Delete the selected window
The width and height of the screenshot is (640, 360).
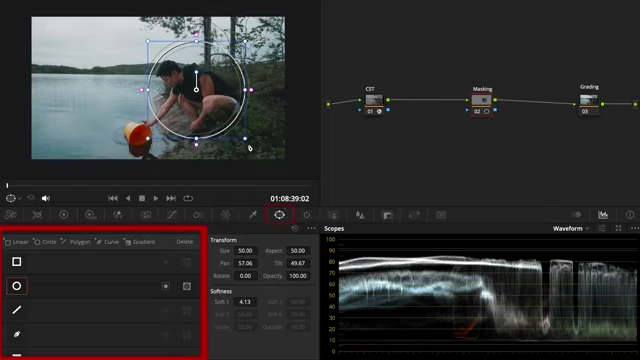point(184,242)
